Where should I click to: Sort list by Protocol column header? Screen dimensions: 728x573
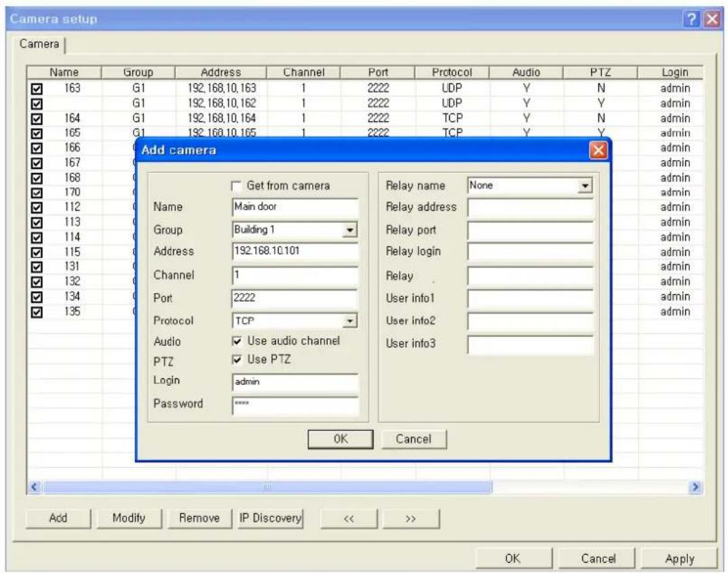pyautogui.click(x=452, y=73)
